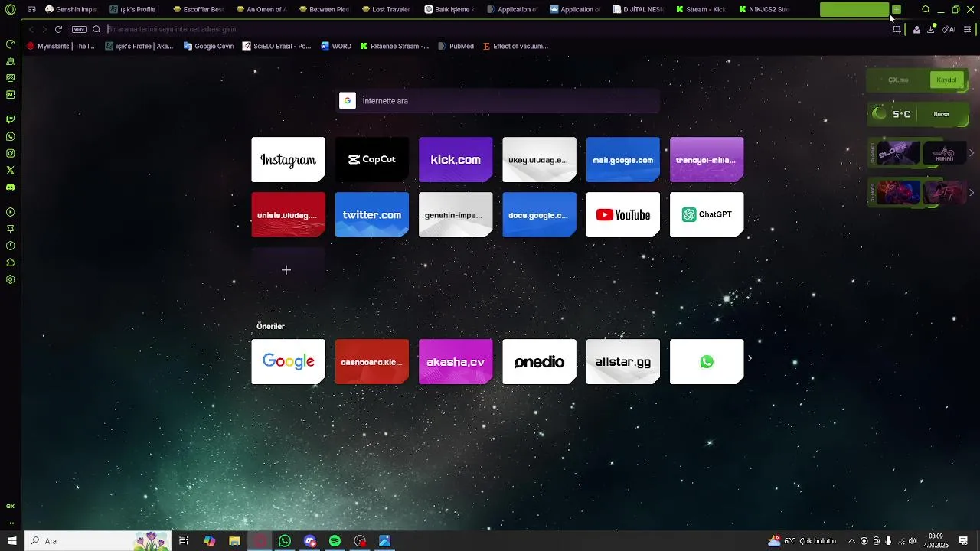Open the allstar.gg suggestion tile
Viewport: 980px width, 551px height.
click(622, 362)
